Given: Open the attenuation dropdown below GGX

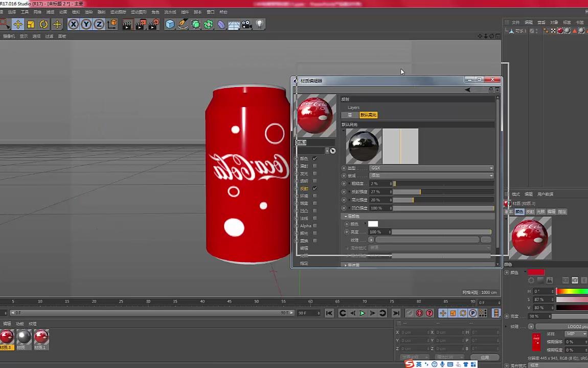Looking at the screenshot, I should tap(432, 176).
